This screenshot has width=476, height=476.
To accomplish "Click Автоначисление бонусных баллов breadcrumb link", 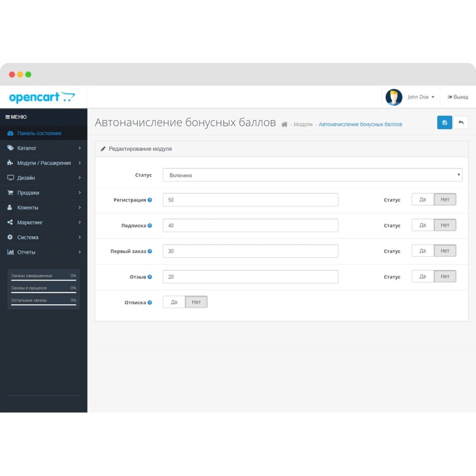I will (x=360, y=124).
